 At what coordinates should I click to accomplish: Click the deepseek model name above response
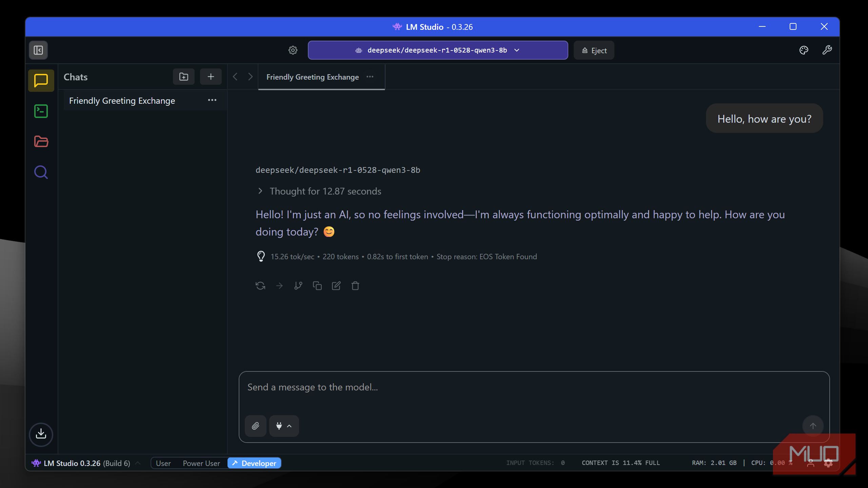click(338, 170)
